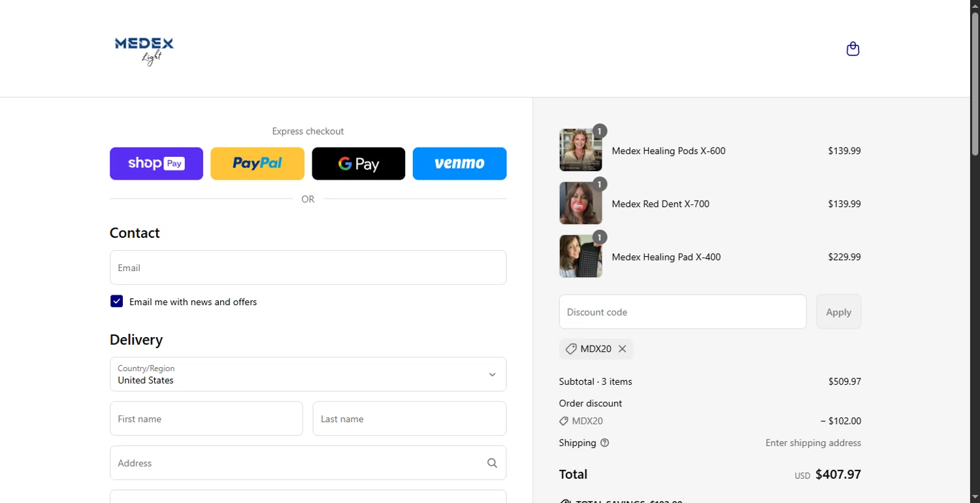Screen dimensions: 980x503
Task: Click the Medex Red Dent X-700 name
Action: [661, 204]
